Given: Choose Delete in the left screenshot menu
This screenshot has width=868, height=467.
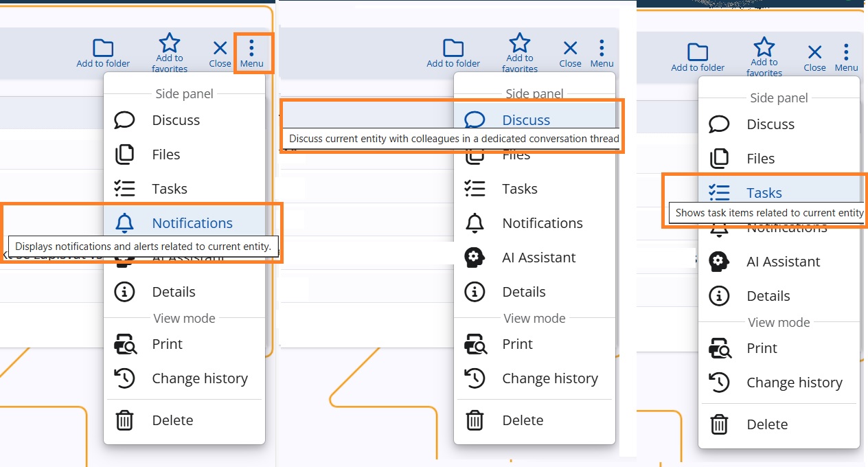Looking at the screenshot, I should pos(184,420).
